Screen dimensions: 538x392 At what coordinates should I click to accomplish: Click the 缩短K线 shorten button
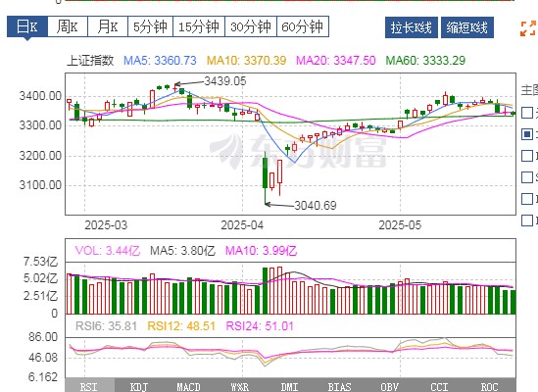467,27
